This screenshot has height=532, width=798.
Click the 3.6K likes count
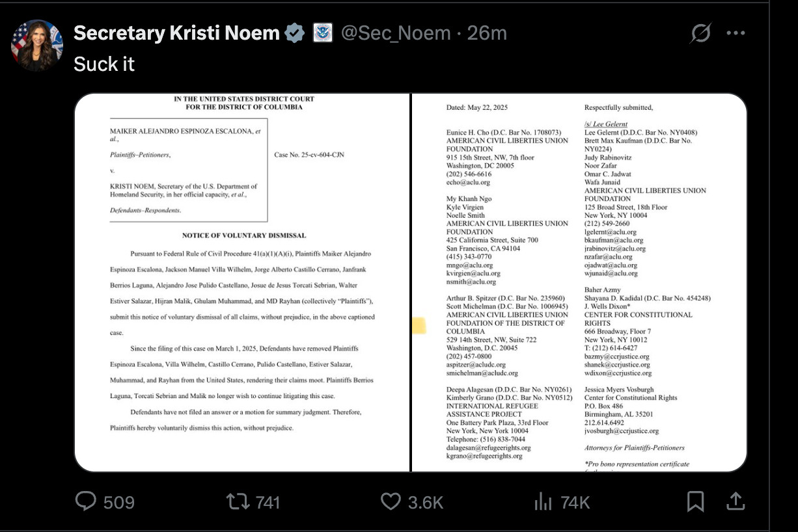click(x=426, y=502)
